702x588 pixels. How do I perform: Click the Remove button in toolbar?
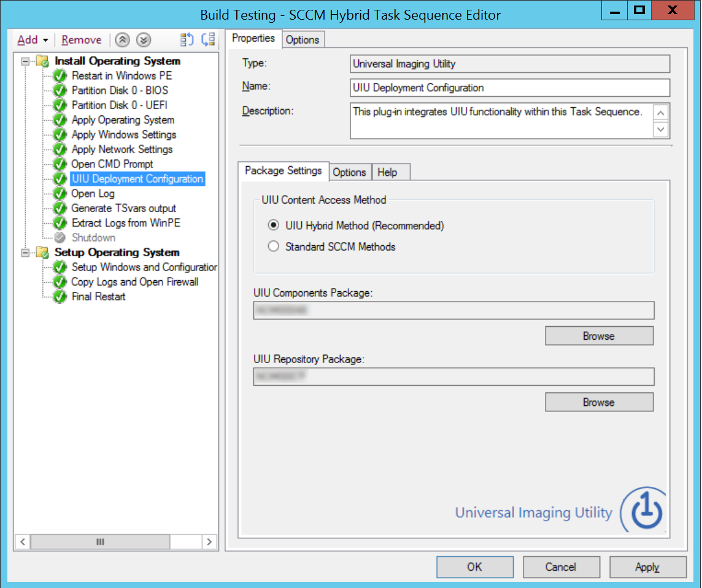pyautogui.click(x=82, y=40)
